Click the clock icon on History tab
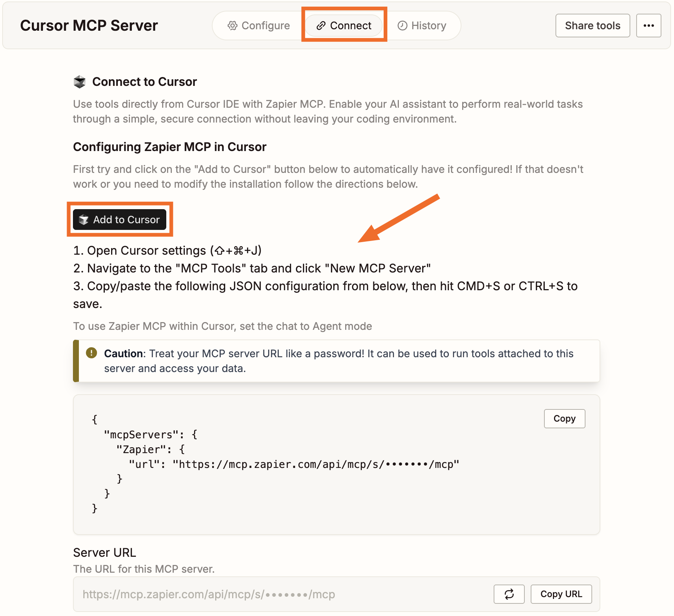 coord(403,25)
